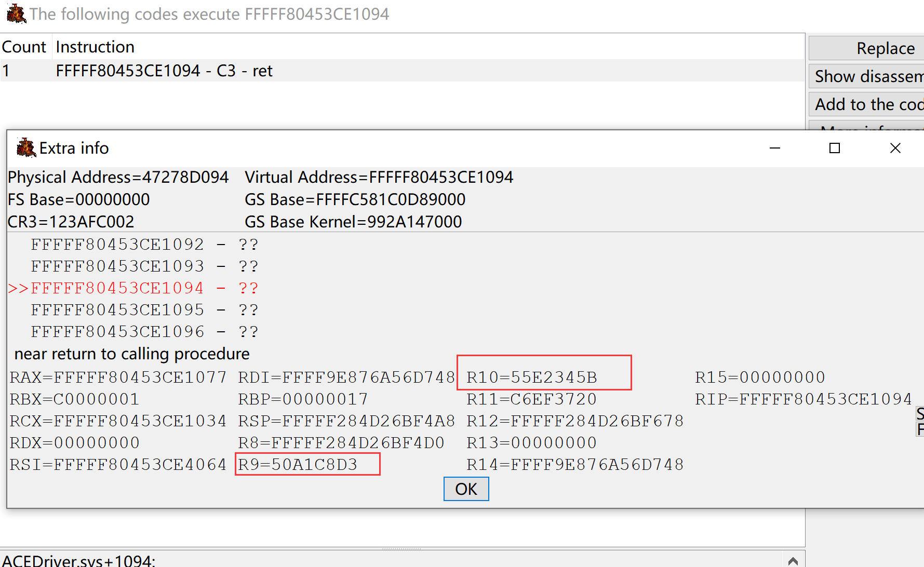
Task: Maximize the Extra info window
Action: [x=834, y=148]
